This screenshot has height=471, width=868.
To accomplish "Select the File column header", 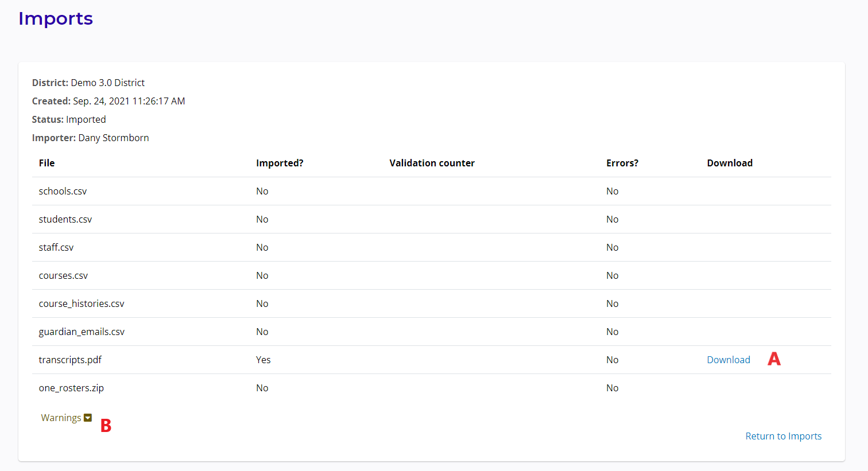I will click(46, 163).
